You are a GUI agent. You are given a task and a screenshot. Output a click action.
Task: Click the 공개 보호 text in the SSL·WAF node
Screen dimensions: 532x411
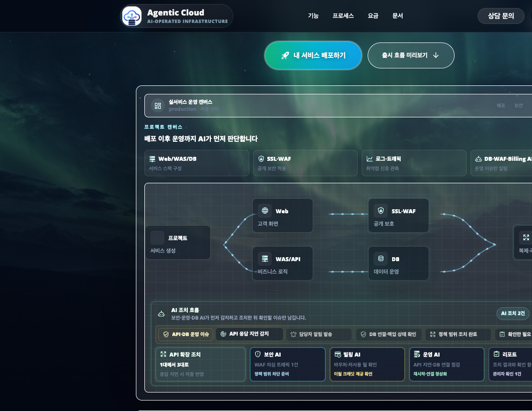384,224
